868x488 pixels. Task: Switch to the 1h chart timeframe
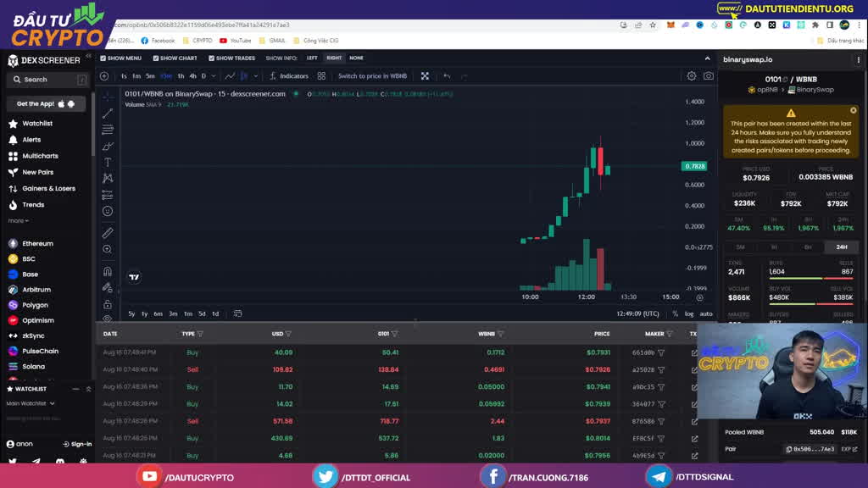point(180,76)
